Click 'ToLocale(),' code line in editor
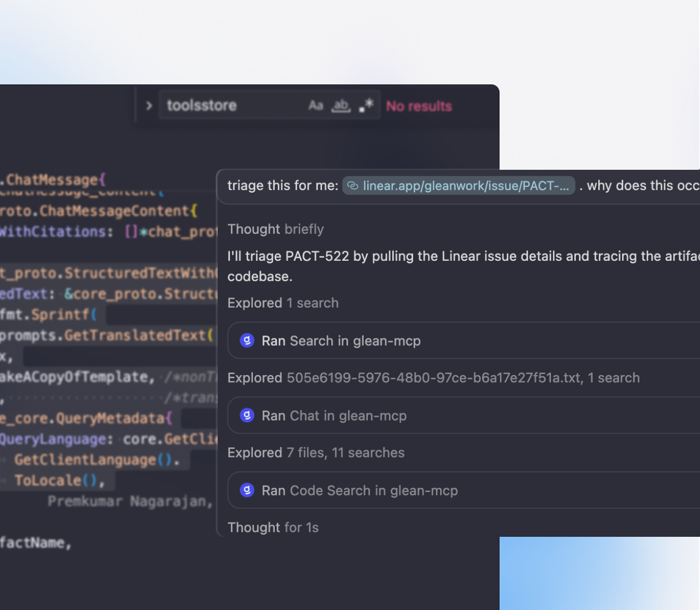The width and height of the screenshot is (700, 610). (x=60, y=480)
